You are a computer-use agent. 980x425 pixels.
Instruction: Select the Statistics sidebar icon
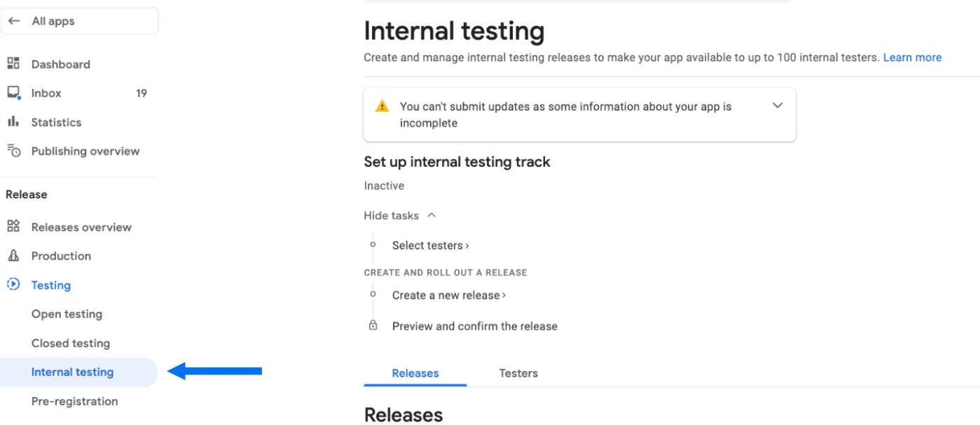coord(13,122)
